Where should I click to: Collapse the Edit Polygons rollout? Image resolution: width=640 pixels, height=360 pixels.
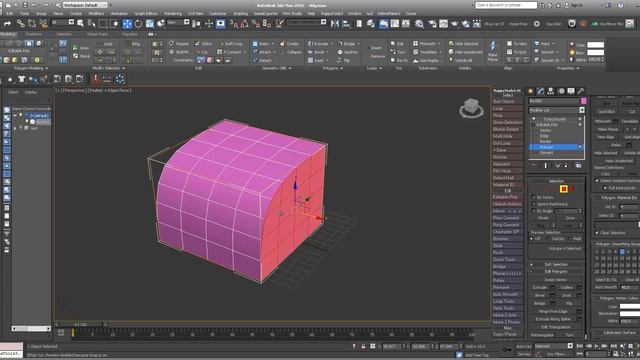tap(556, 271)
